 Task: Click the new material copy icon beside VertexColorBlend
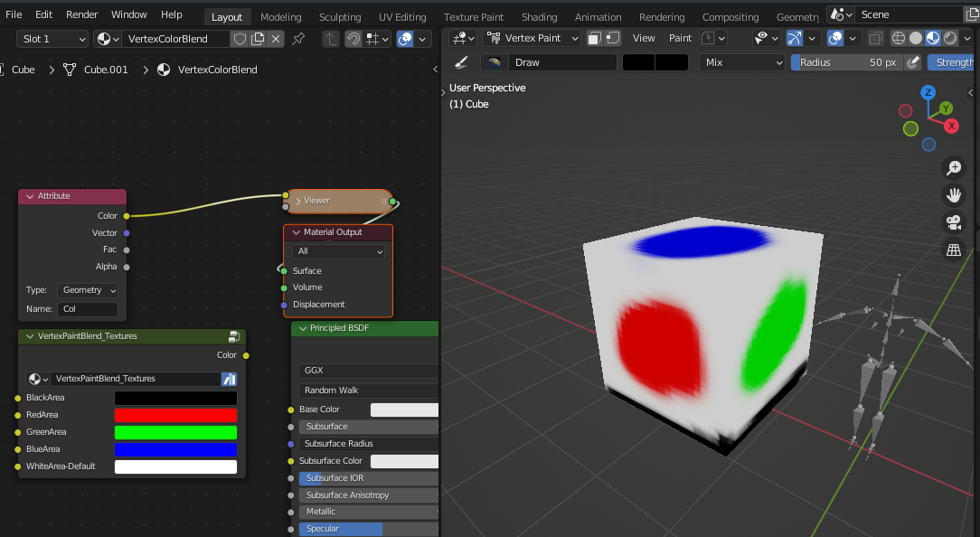tap(257, 39)
